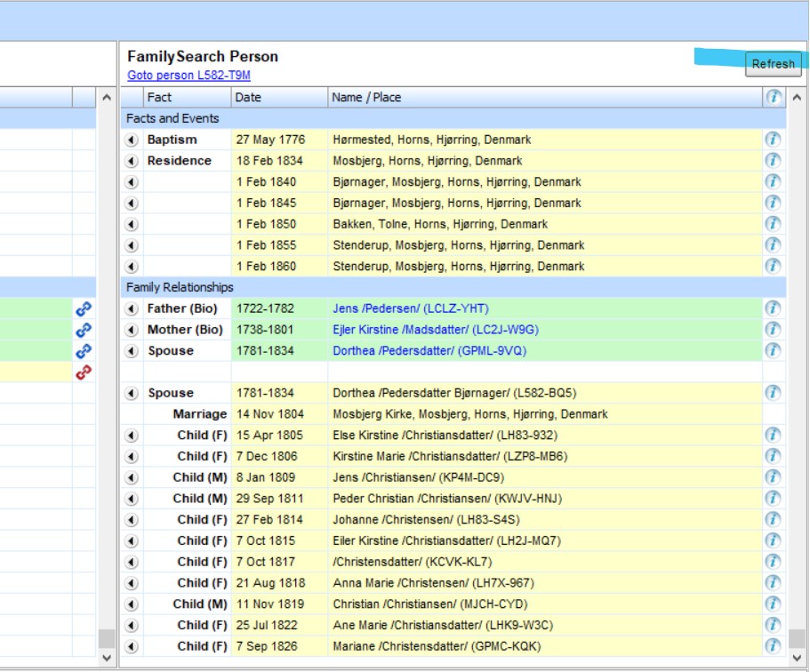The width and height of the screenshot is (810, 672).
Task: Click the copy-left arrow on the Baptism row
Action: coord(132,140)
